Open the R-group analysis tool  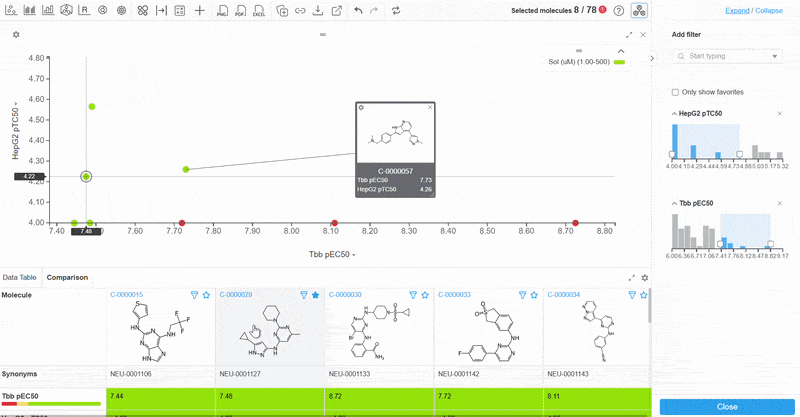pos(84,10)
